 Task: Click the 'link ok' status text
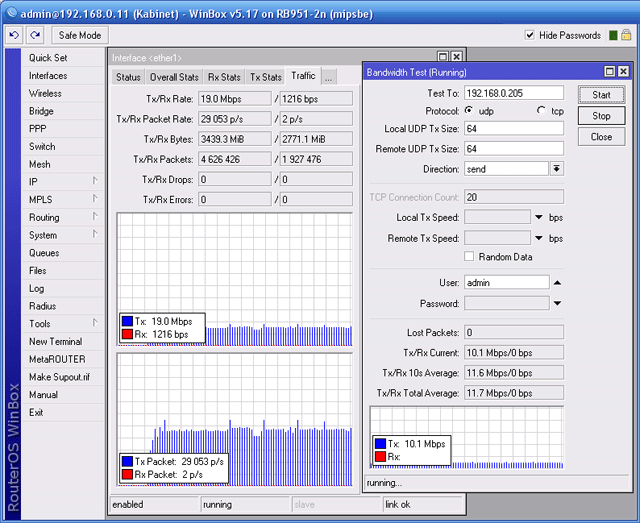point(398,504)
